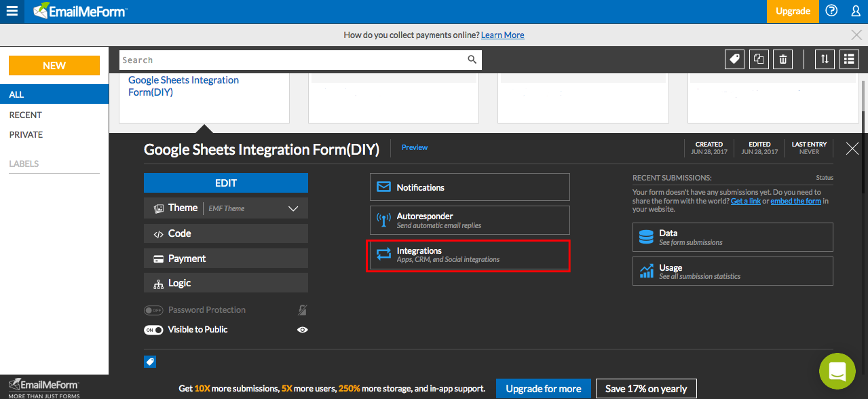
Task: Click the EDITED JUN 28, 2017 text
Action: tap(760, 148)
